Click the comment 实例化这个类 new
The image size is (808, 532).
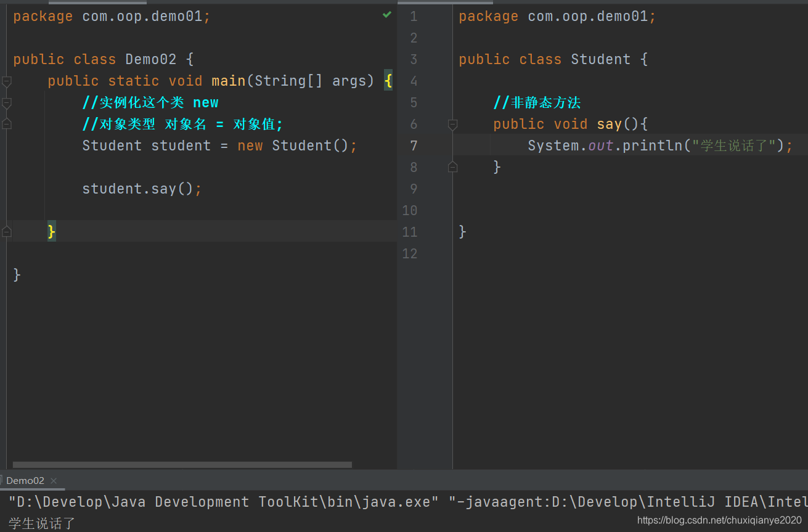(x=150, y=102)
